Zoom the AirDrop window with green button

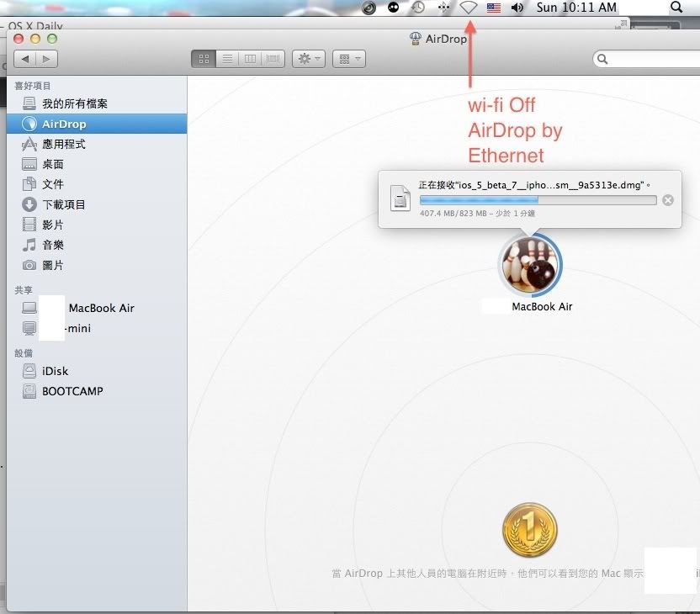pyautogui.click(x=52, y=39)
